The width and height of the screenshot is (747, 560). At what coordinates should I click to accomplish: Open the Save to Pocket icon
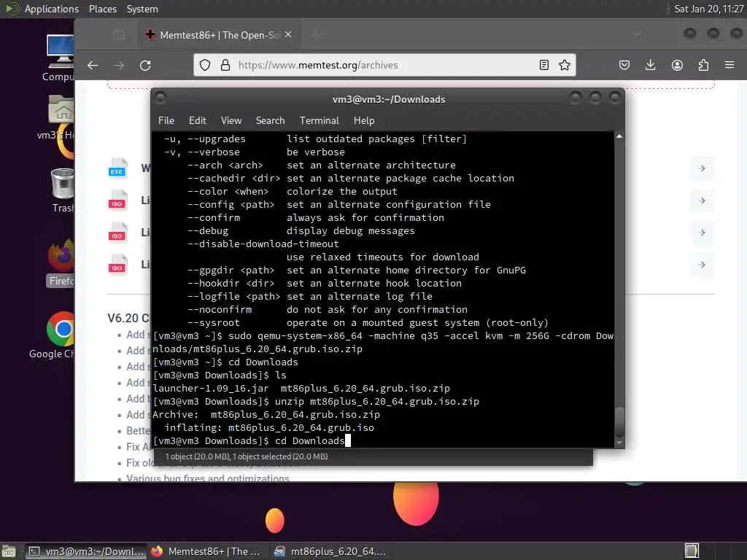tap(624, 65)
